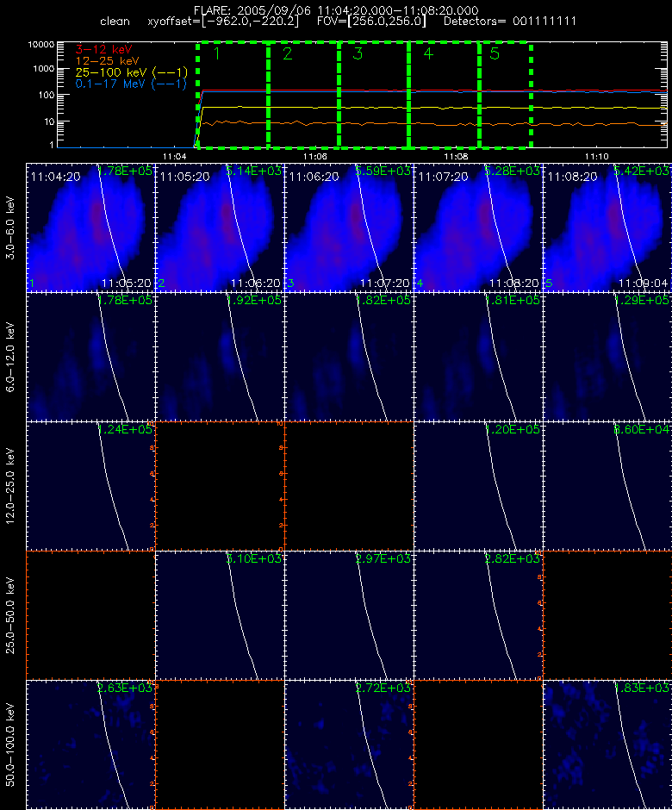The width and height of the screenshot is (672, 810).
Task: Click the 12.0-25.0 keV row label
Action: coord(9,486)
